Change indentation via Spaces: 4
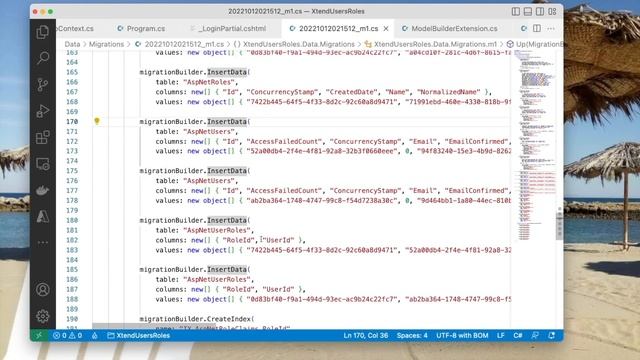 pyautogui.click(x=412, y=336)
